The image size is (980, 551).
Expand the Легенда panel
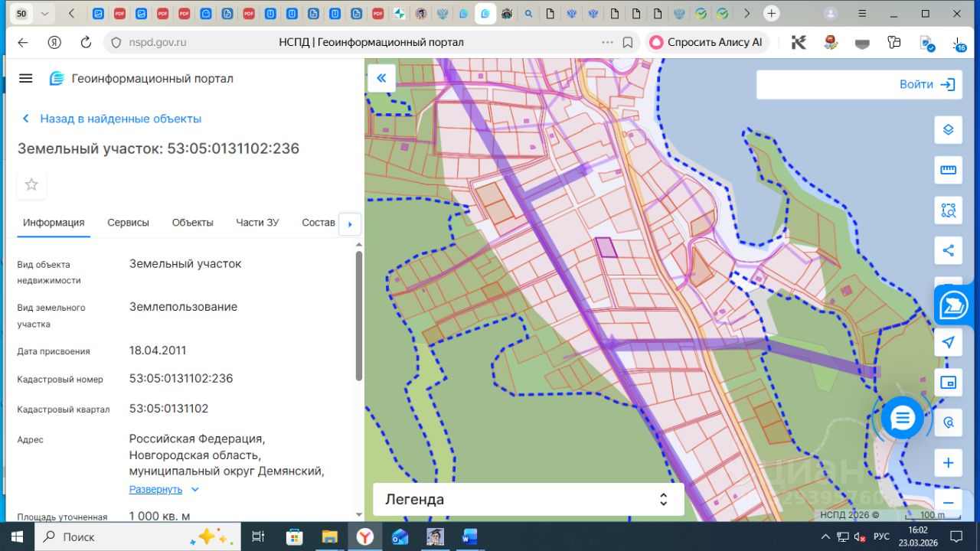(x=528, y=500)
